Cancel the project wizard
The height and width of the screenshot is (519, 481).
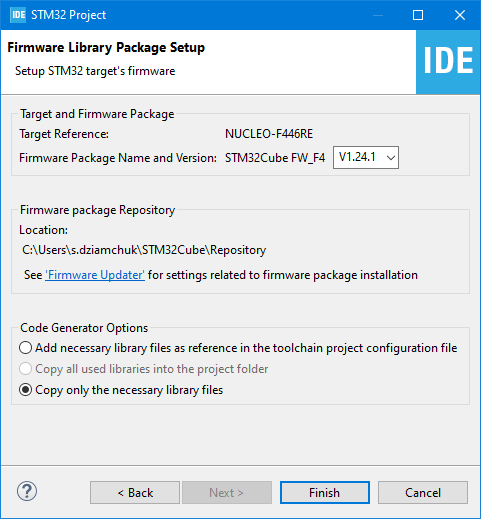pos(423,492)
